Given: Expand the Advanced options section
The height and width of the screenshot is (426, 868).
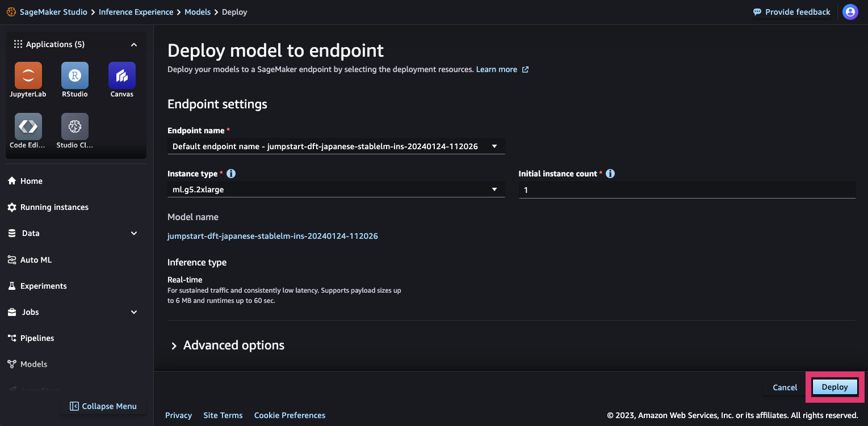Looking at the screenshot, I should (227, 345).
